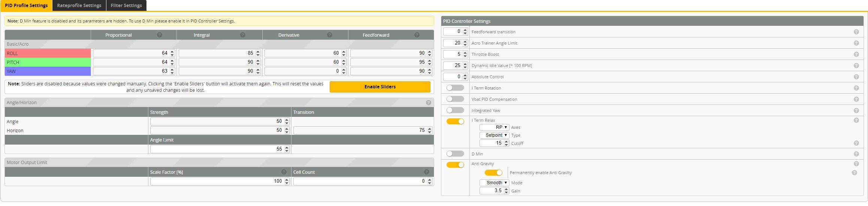Enable D Min toggle
The height and width of the screenshot is (206, 868).
455,154
